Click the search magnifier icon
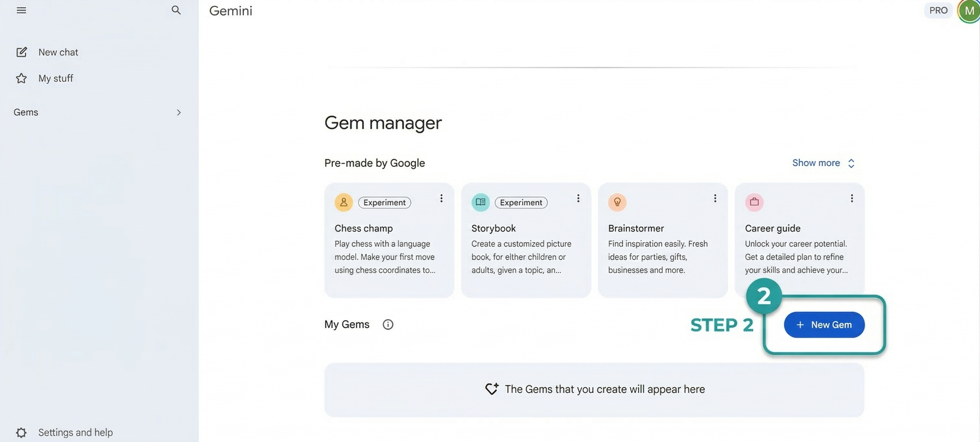This screenshot has height=442, width=980. 176,10
